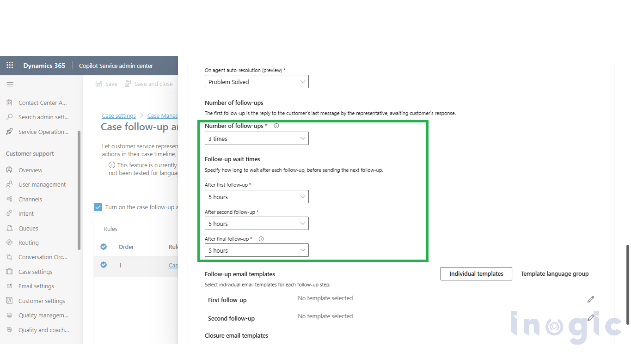Toggle Turn on the case follow-up checkbox
This screenshot has height=364, width=631.
coord(98,207)
